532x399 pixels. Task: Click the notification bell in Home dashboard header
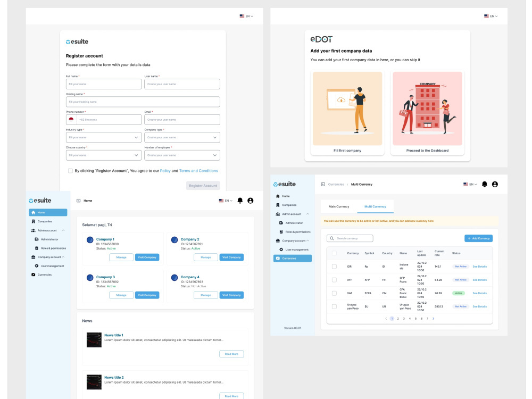(x=240, y=201)
